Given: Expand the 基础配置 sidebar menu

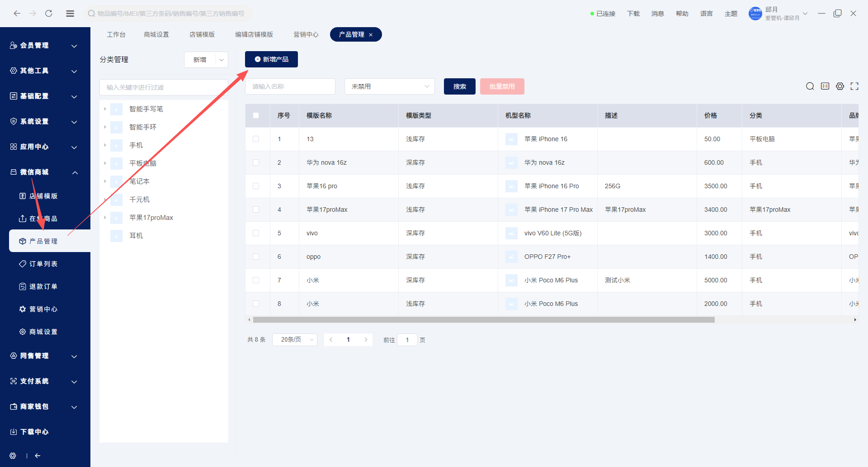Looking at the screenshot, I should point(45,96).
